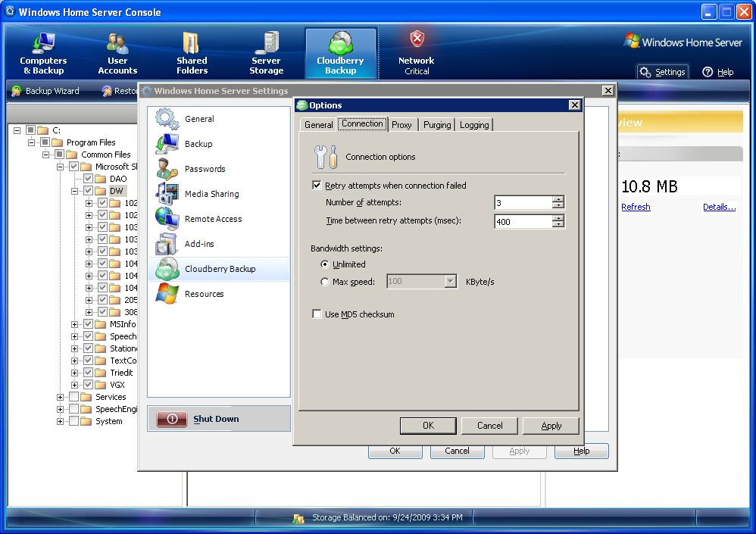Toggle Retry attempts when connection failed

(x=317, y=185)
